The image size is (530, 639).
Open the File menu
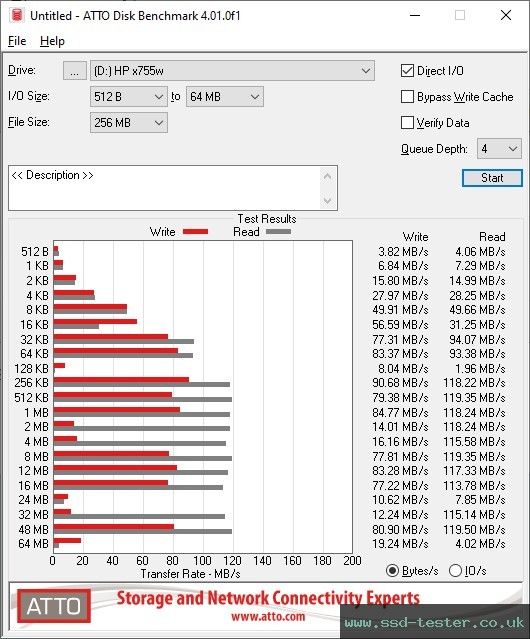[x=17, y=41]
